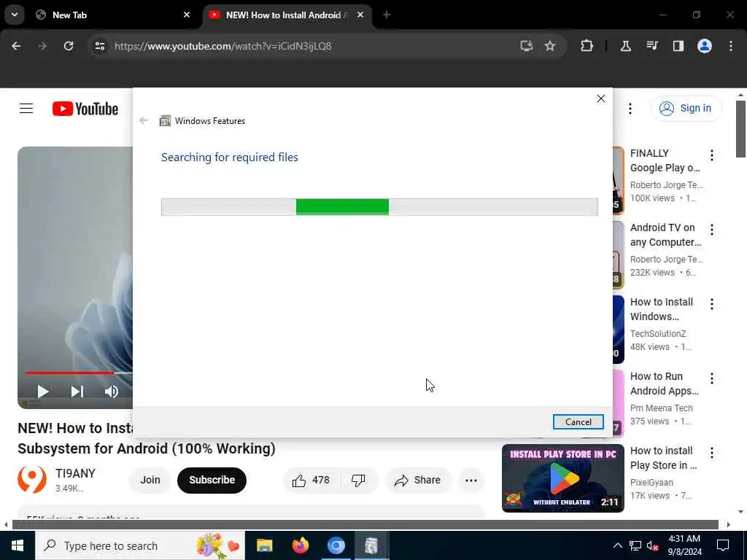The width and height of the screenshot is (747, 560).
Task: Open Firefox from the taskbar
Action: (x=300, y=545)
